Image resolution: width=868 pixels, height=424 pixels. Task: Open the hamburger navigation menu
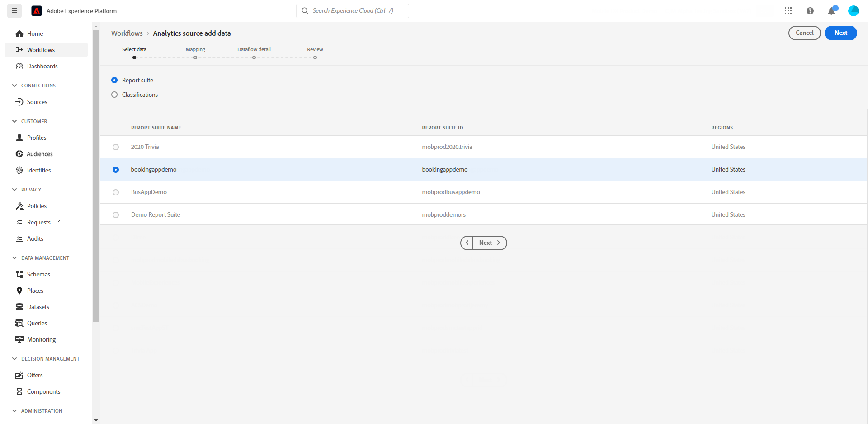pos(14,10)
